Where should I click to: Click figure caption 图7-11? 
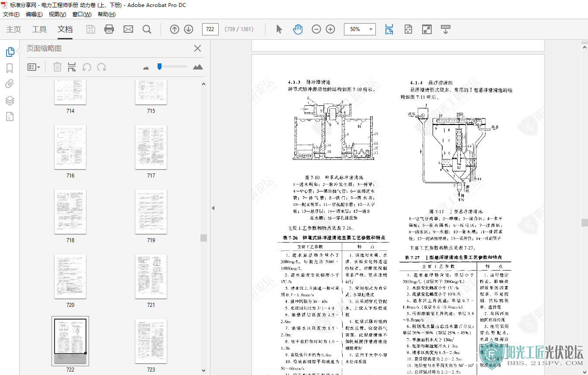[x=456, y=211]
